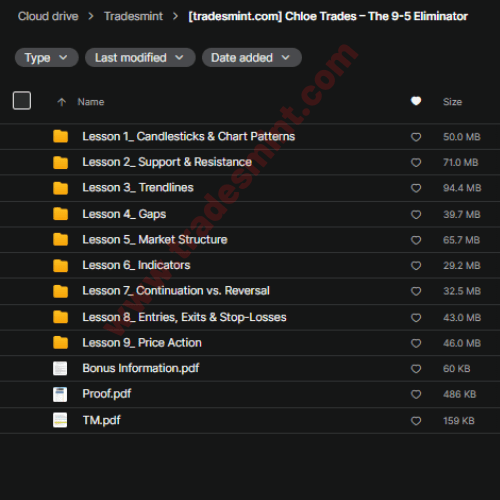Viewport: 500px width, 500px height.
Task: Select the Lesson 1_ Candlesticks & Chart Patterns name
Action: pos(189,136)
